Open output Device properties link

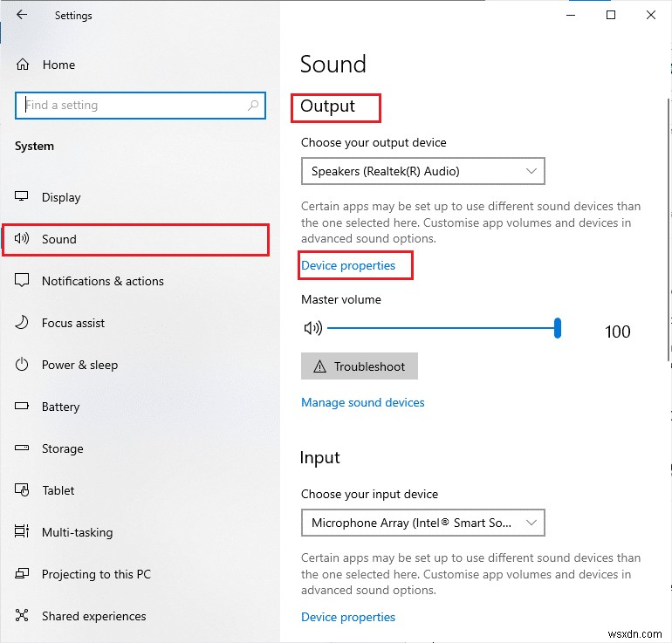point(348,265)
